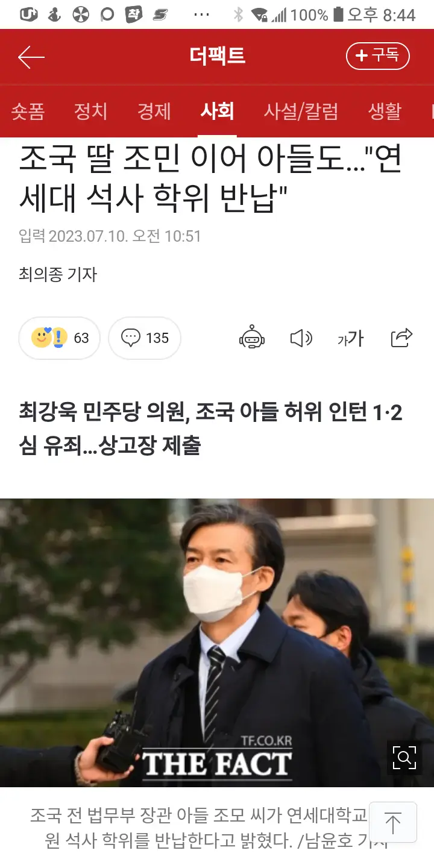
Task: Tap the back arrow in the header
Action: 31,57
